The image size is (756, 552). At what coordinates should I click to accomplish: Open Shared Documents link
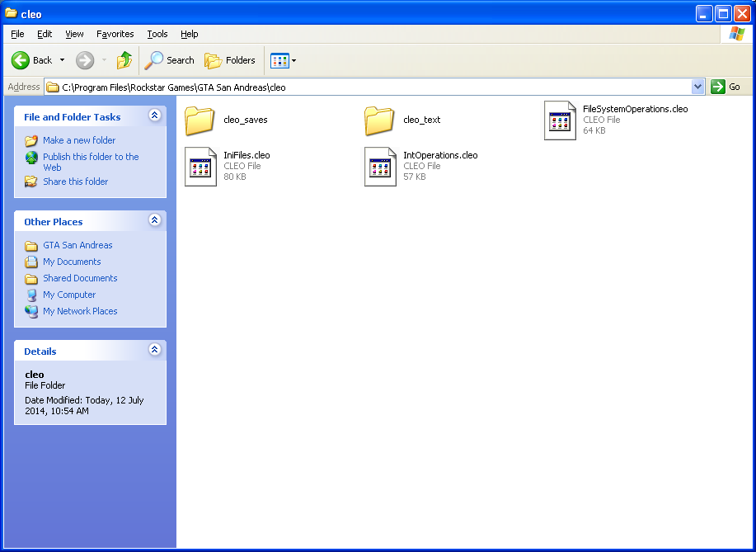click(x=80, y=278)
